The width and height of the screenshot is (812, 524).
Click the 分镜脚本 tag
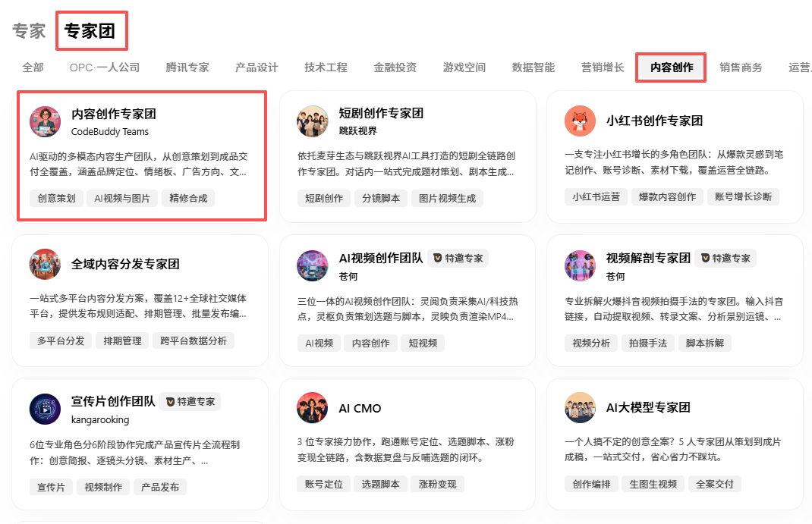click(x=381, y=199)
